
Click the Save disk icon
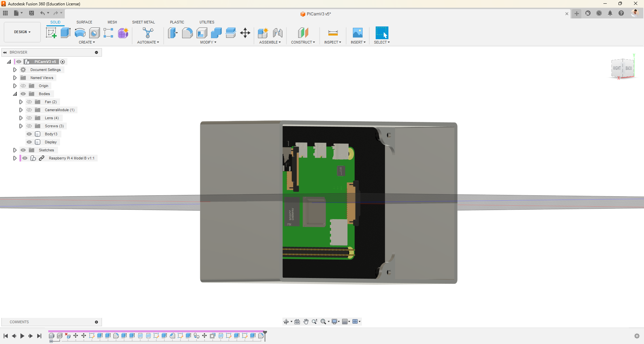pos(32,13)
